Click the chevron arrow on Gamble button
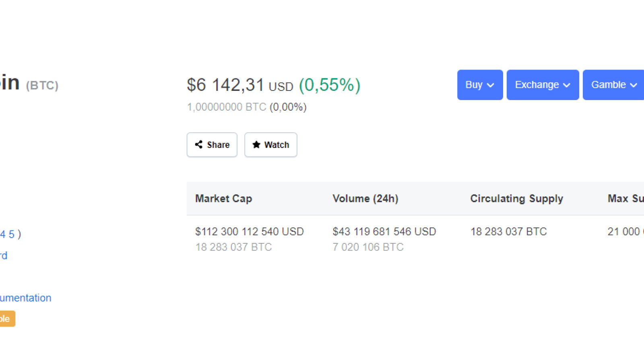The height and width of the screenshot is (362, 644). pyautogui.click(x=634, y=85)
